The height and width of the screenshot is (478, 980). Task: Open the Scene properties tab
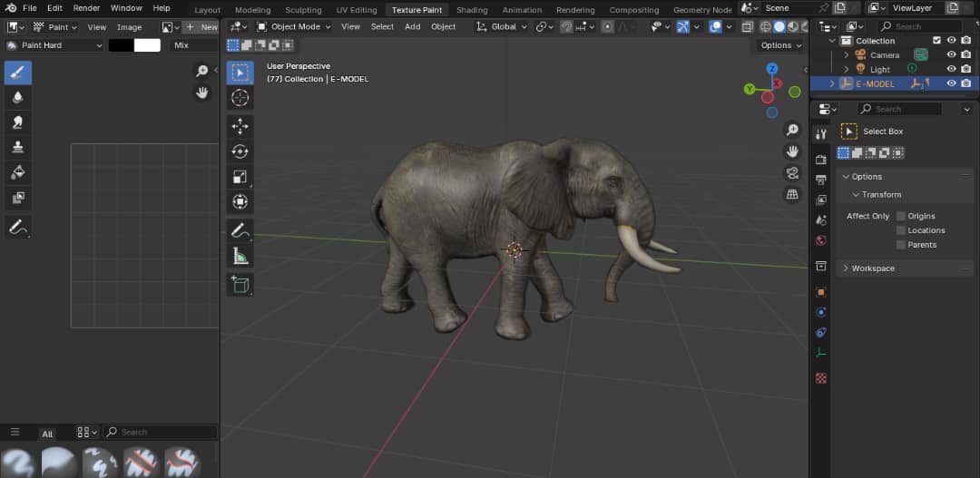(x=821, y=219)
